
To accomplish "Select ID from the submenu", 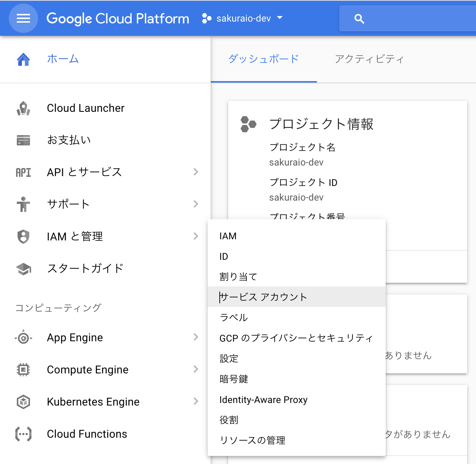I will coord(296,256).
